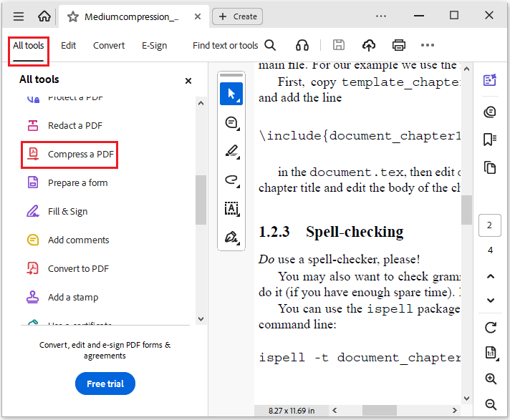Click the Free trial button
Viewport: 510px width, 420px height.
coord(105,384)
